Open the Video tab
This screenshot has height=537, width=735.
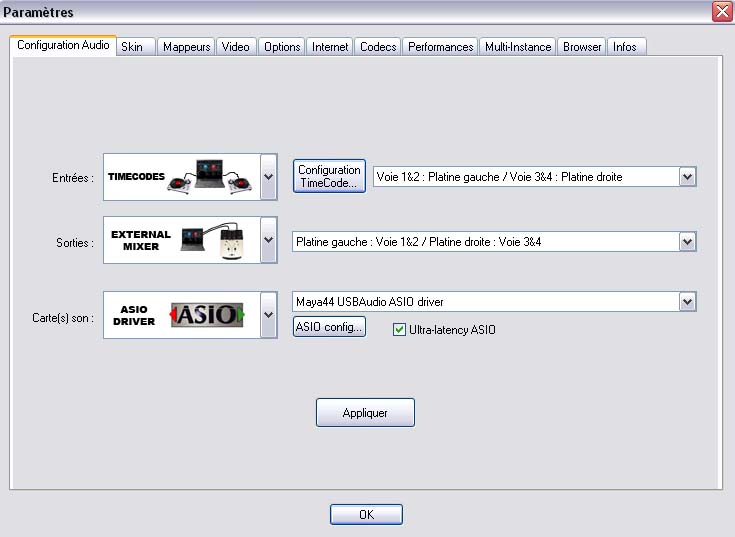point(236,47)
